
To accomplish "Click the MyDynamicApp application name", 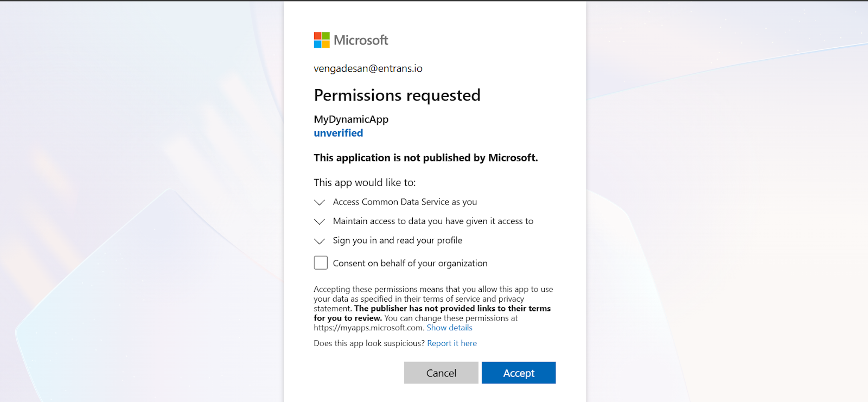I will pos(351,119).
